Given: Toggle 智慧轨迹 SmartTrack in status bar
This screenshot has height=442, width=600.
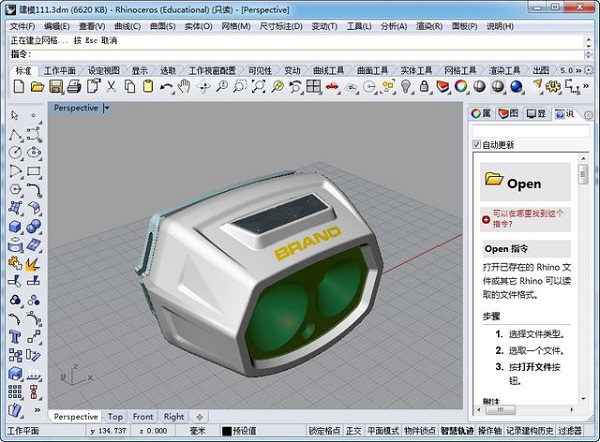Looking at the screenshot, I should pyautogui.click(x=457, y=431).
